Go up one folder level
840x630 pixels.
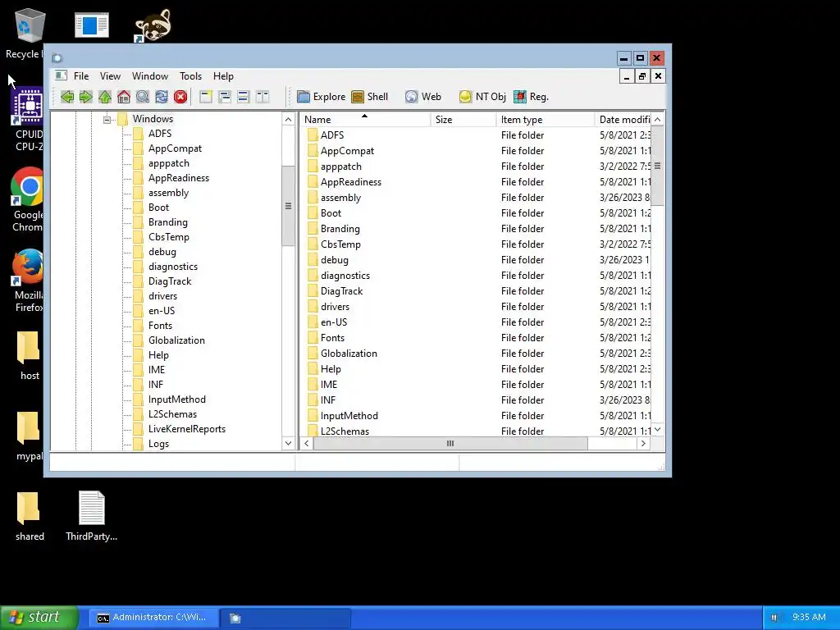tap(105, 97)
